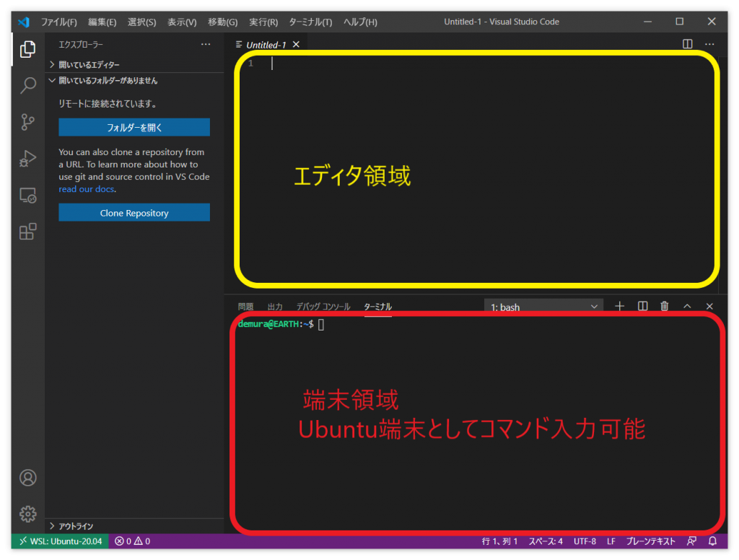739x560 pixels.
Task: Split the editor to the right
Action: pyautogui.click(x=688, y=44)
